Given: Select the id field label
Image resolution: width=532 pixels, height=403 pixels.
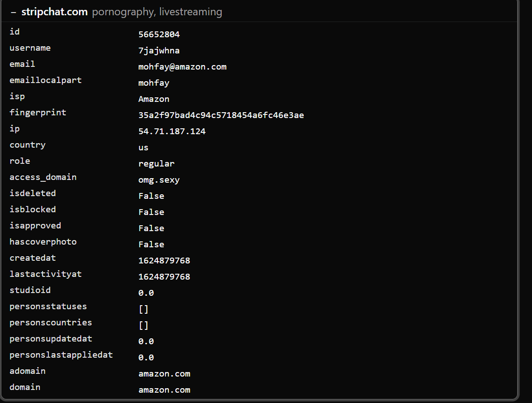Looking at the screenshot, I should pos(15,32).
